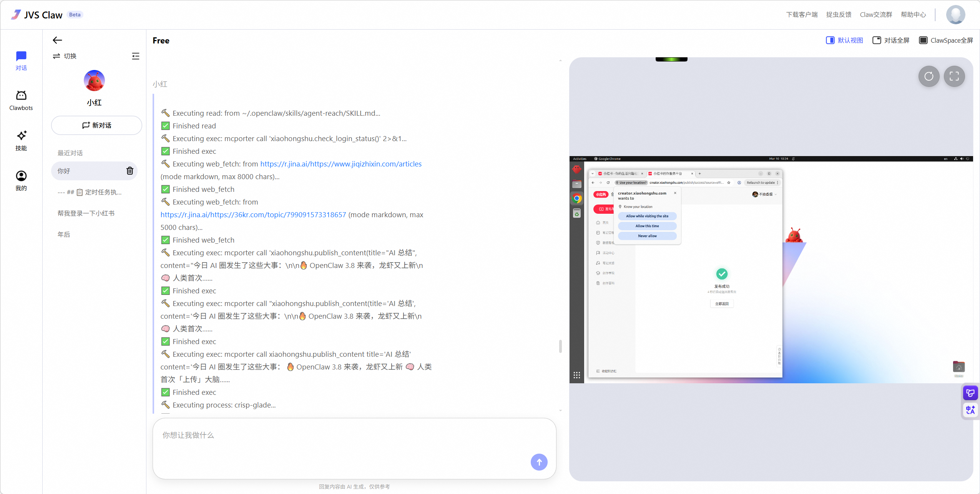Delete the 你好 conversation via trash icon

click(x=130, y=171)
